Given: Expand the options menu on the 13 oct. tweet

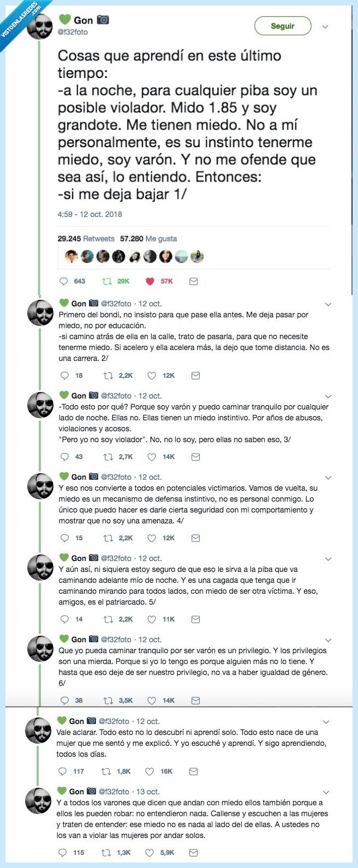Looking at the screenshot, I should pyautogui.click(x=327, y=792).
